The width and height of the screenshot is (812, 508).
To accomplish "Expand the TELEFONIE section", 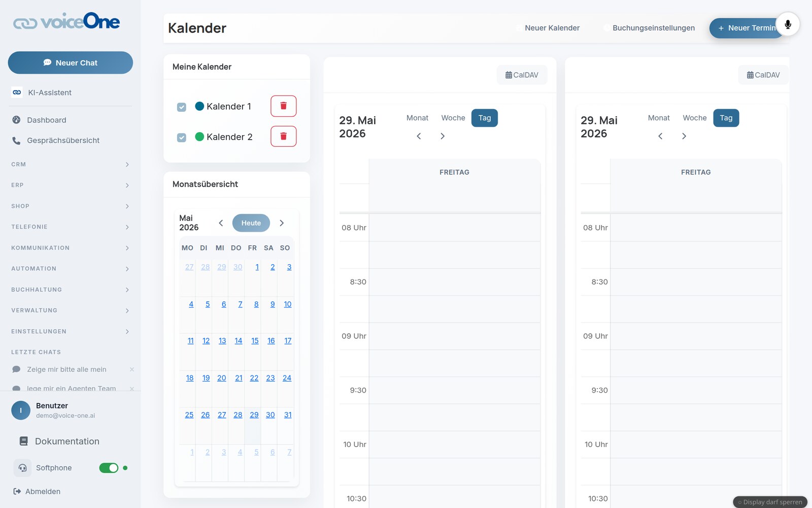I will 70,227.
